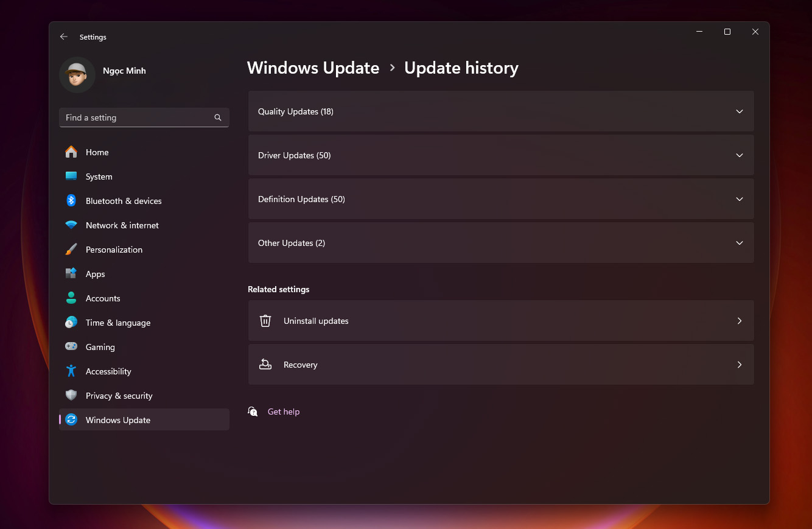Click the Network wifi icon
The width and height of the screenshot is (812, 529).
(71, 225)
